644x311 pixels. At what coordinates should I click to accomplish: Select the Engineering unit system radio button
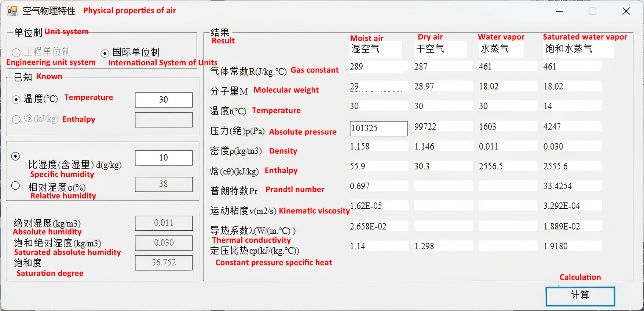click(x=16, y=53)
